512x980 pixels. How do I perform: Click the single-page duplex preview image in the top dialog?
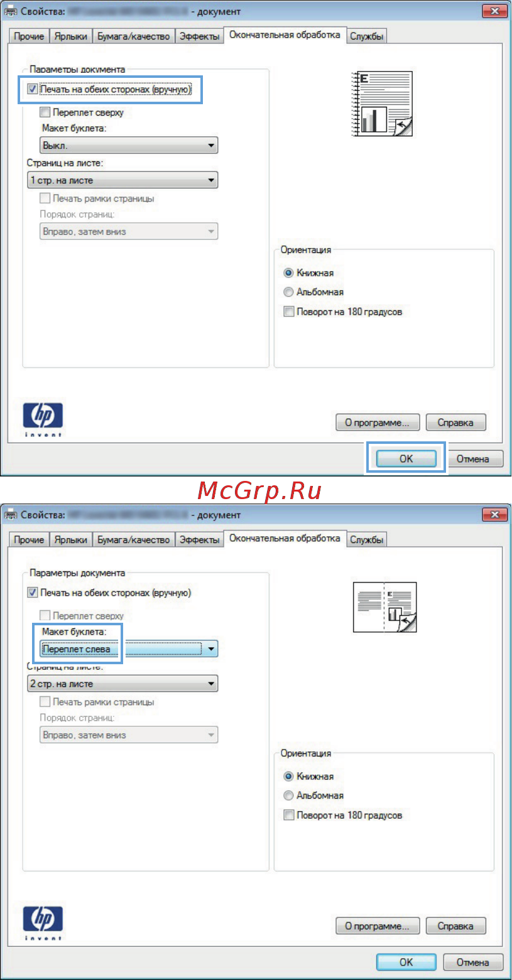coord(383,104)
